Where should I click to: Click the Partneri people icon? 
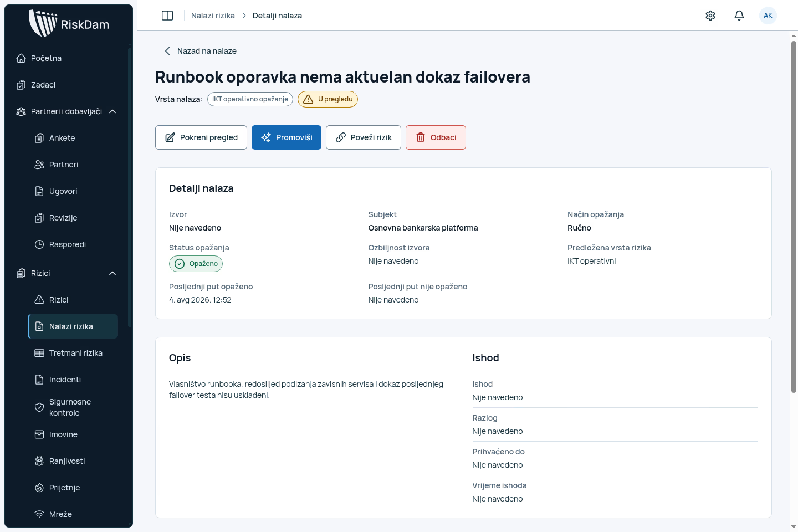39,165
